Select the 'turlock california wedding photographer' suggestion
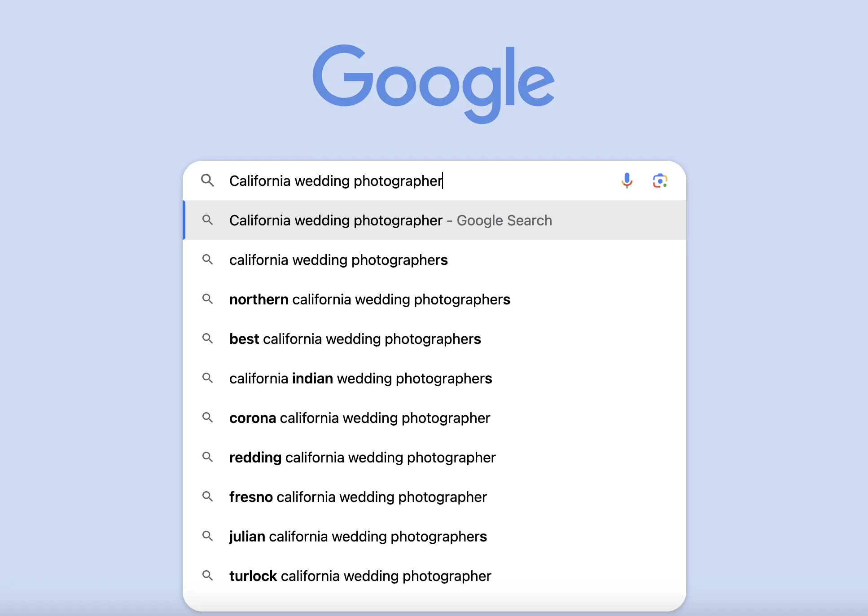The image size is (868, 616). click(360, 576)
